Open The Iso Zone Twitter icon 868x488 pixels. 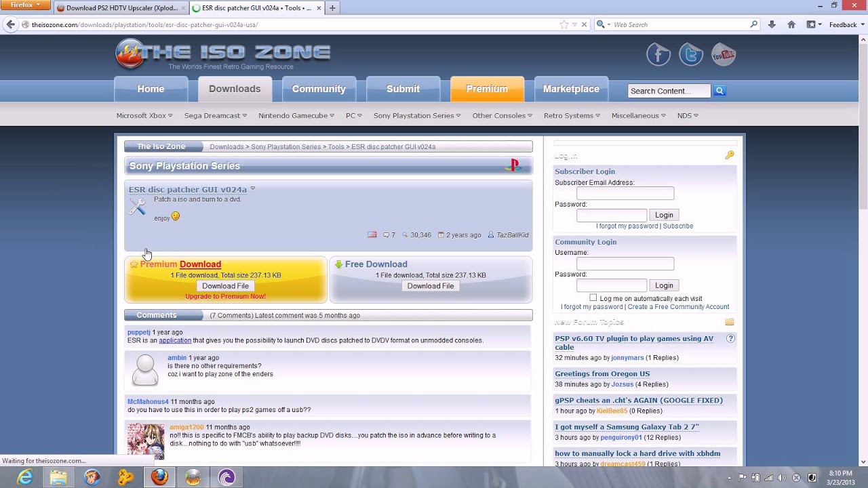tap(691, 55)
